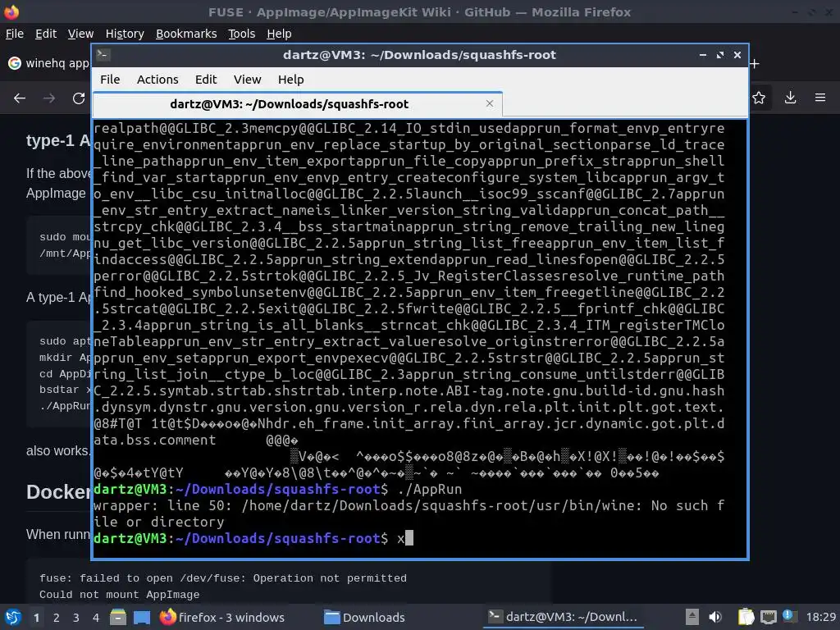The width and height of the screenshot is (840, 630).
Task: Open Firefox Help menu
Action: (x=279, y=34)
